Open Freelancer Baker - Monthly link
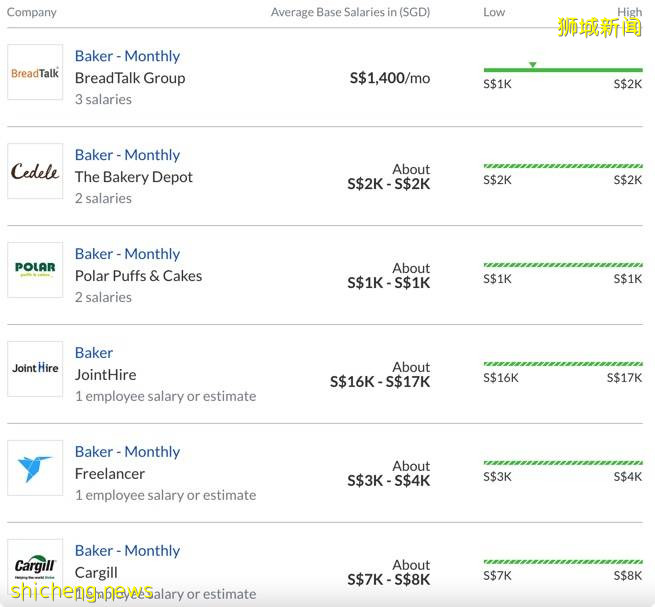This screenshot has width=655, height=607. tap(127, 452)
